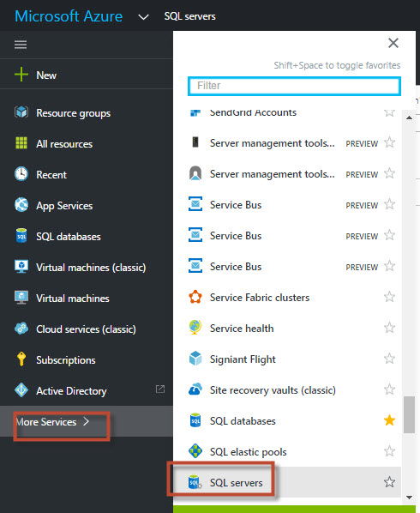Expand the Microsoft Azure dropdown chevron
The width and height of the screenshot is (420, 513).
coord(143,16)
